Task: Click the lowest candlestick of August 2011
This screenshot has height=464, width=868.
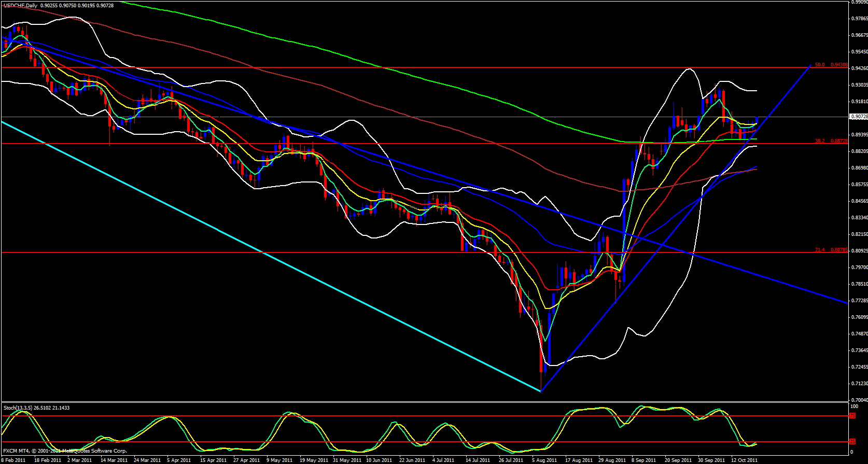Action: tap(541, 363)
